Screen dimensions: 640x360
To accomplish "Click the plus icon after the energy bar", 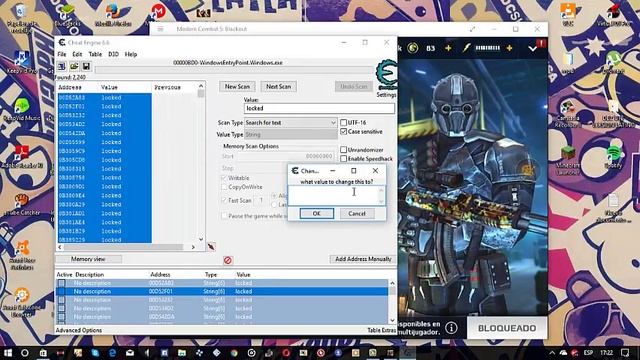I will (x=509, y=48).
